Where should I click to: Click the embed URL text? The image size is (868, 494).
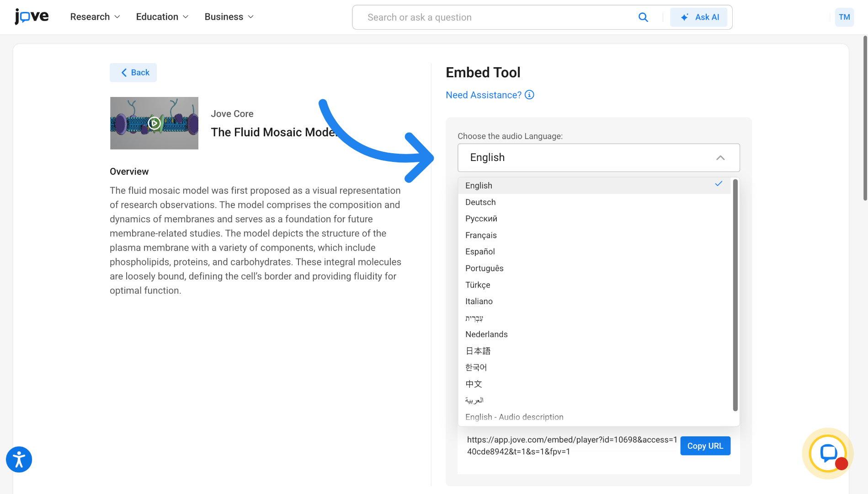572,446
